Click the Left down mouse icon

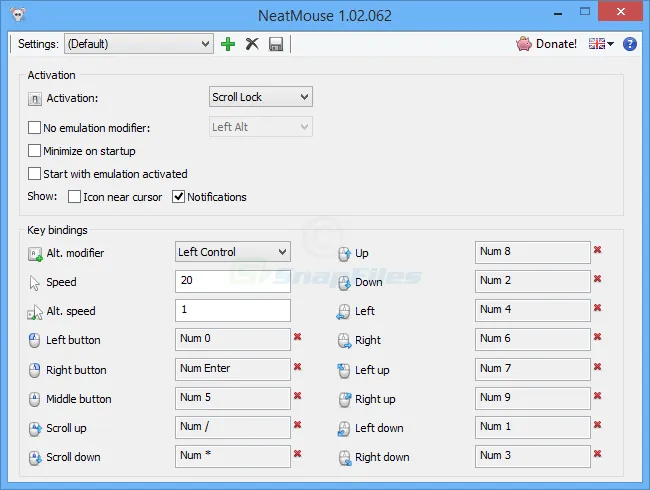[x=344, y=429]
